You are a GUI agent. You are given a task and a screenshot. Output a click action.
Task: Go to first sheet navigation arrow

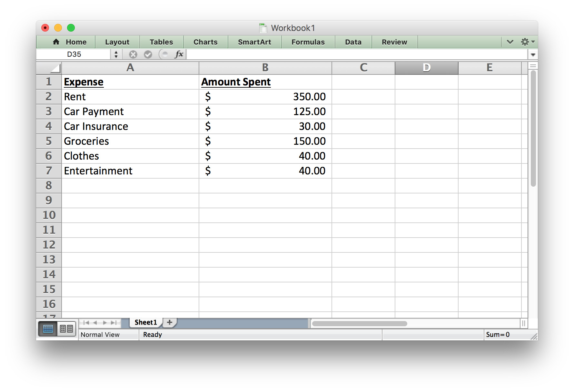86,322
